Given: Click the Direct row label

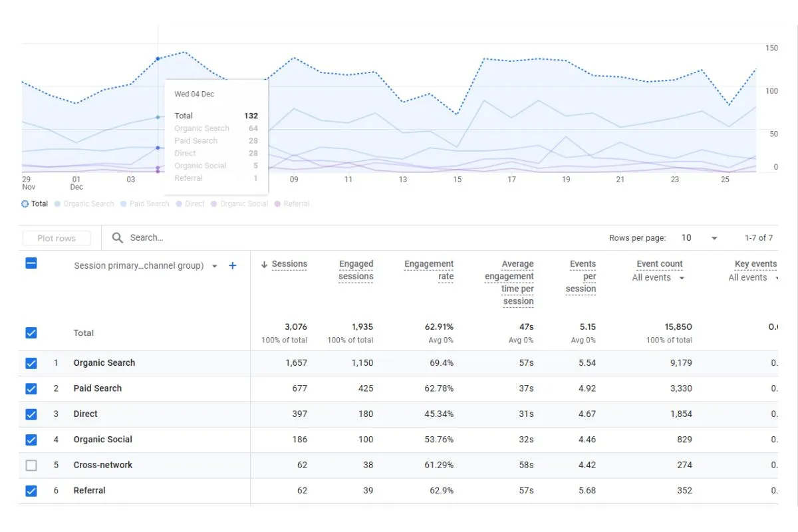Looking at the screenshot, I should (x=86, y=414).
